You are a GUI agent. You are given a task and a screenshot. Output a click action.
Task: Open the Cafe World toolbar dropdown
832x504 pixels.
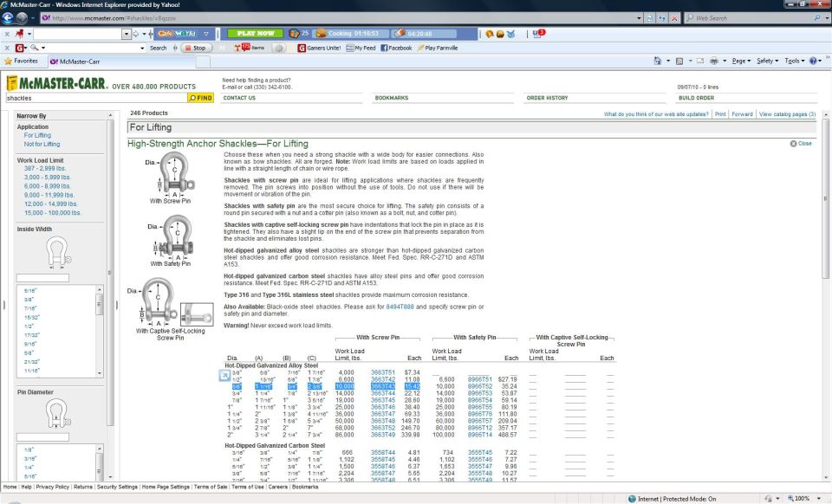click(206, 34)
